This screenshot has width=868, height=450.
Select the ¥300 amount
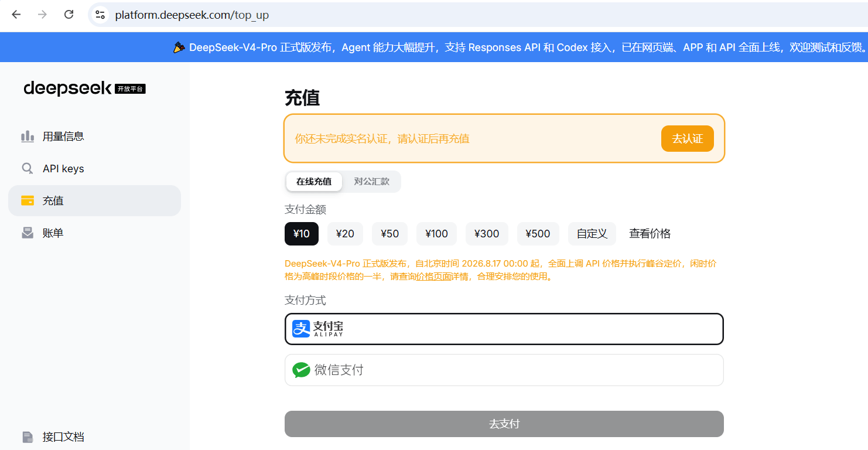click(x=487, y=234)
